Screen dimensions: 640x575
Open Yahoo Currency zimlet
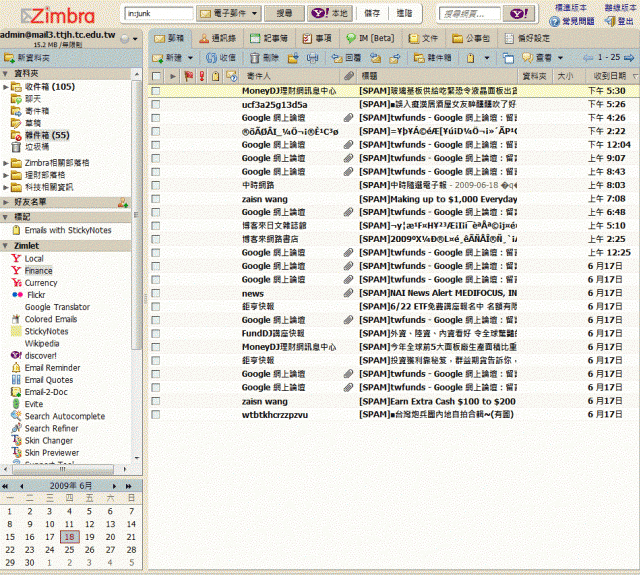tap(34, 283)
